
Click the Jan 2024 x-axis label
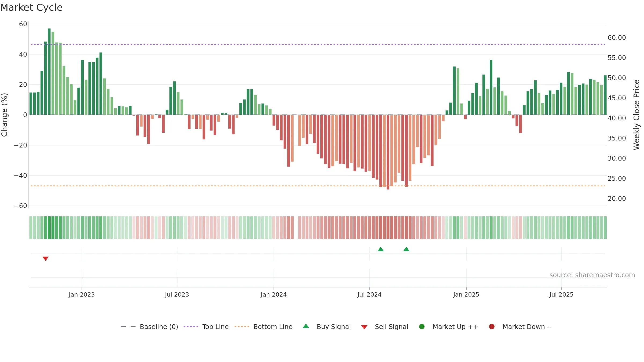coord(274,295)
